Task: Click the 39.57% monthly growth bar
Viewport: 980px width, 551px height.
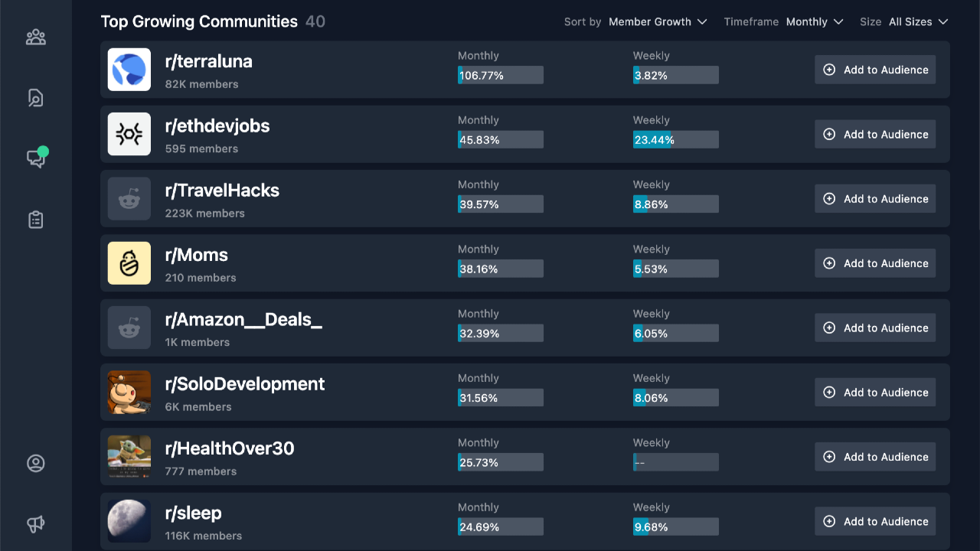Action: click(501, 204)
